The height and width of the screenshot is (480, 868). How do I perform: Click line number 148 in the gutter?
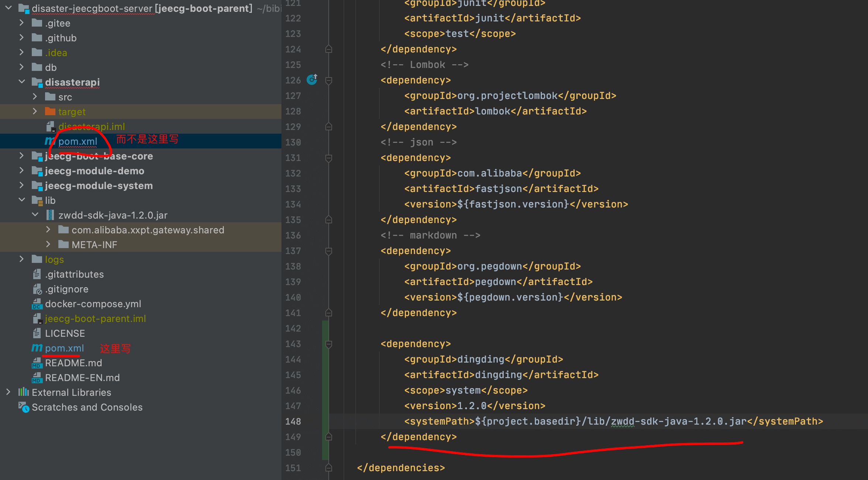click(x=293, y=421)
